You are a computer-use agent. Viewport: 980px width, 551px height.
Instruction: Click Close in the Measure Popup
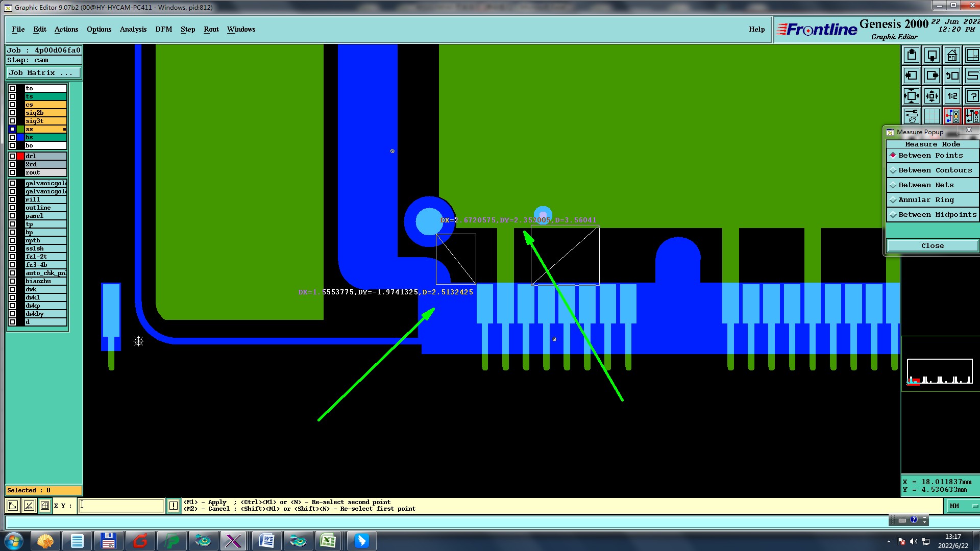coord(932,246)
